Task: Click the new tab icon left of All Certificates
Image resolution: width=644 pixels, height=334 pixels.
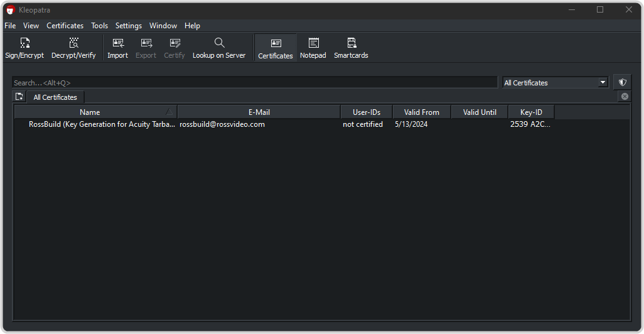Action: tap(19, 97)
